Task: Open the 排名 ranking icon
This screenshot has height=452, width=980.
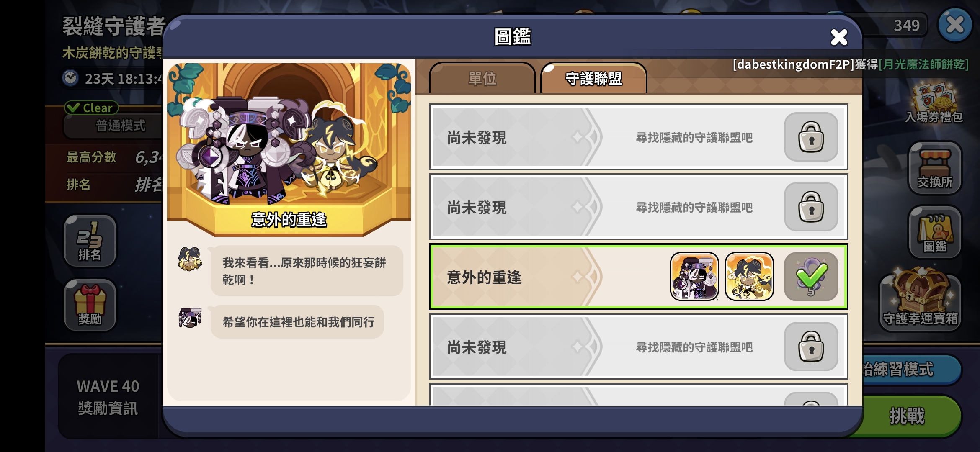Action: tap(90, 241)
